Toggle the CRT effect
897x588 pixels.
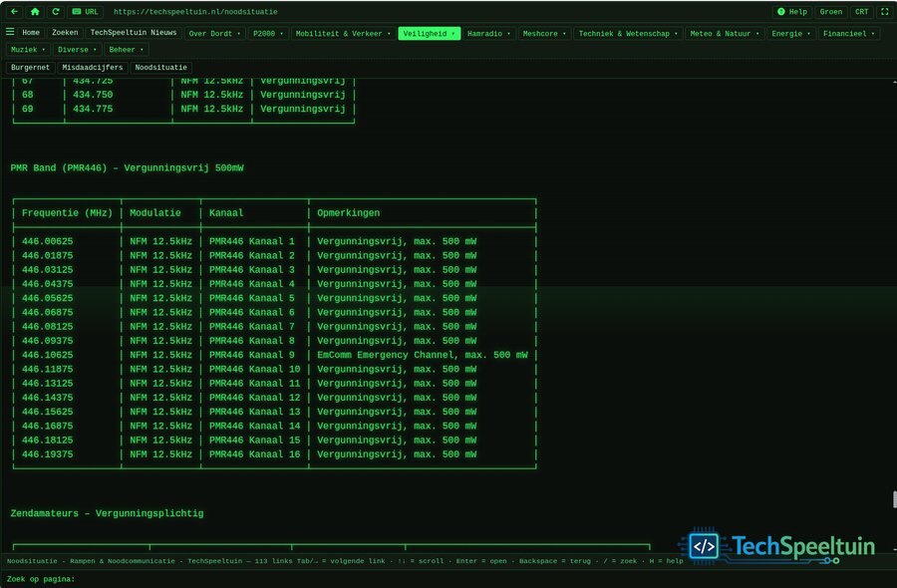[x=861, y=11]
